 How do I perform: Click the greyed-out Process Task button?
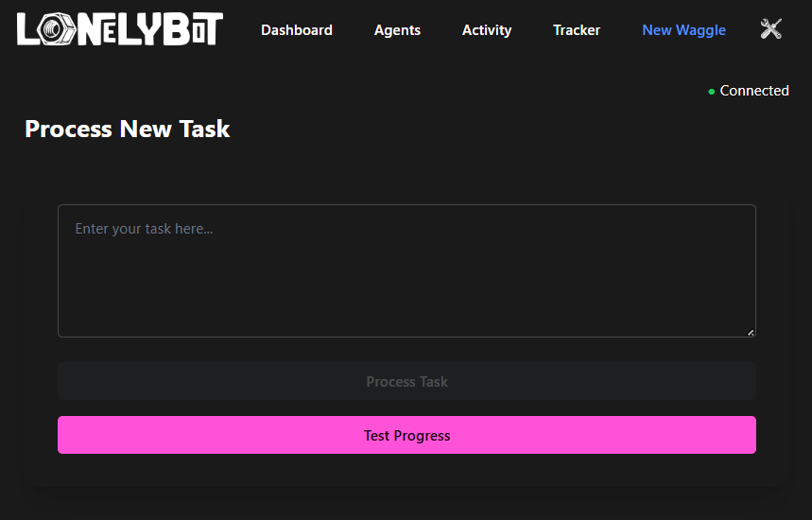406,382
